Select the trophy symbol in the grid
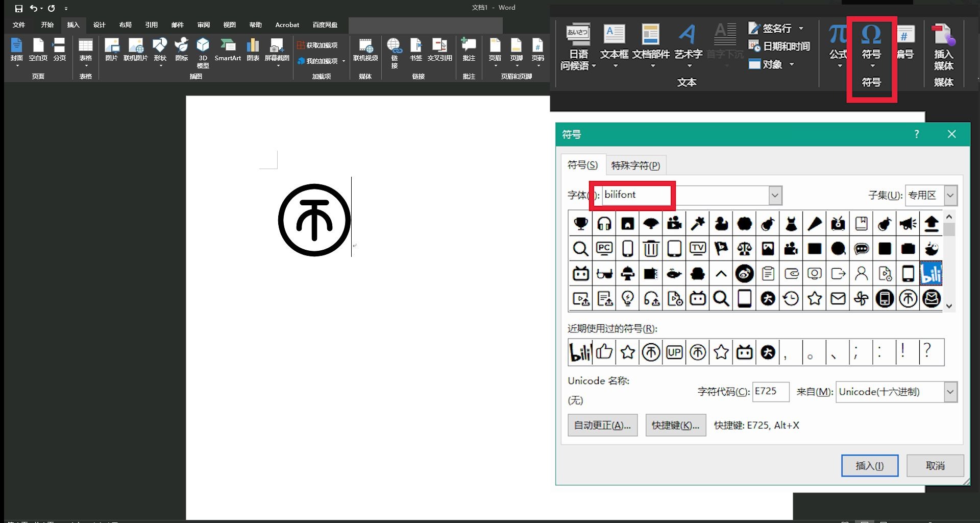 [581, 223]
